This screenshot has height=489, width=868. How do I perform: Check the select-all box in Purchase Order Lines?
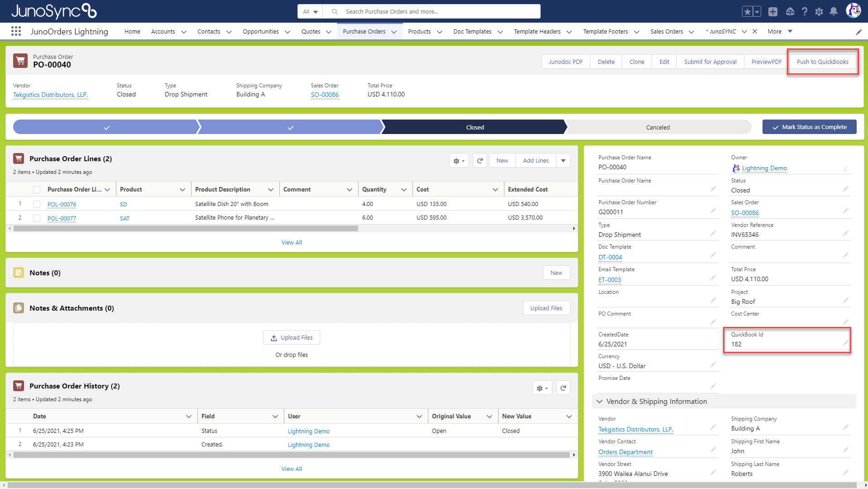click(x=37, y=189)
